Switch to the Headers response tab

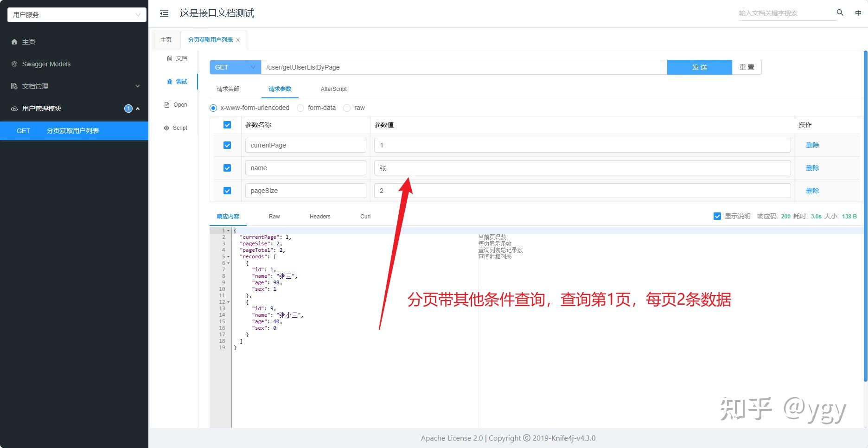[319, 216]
